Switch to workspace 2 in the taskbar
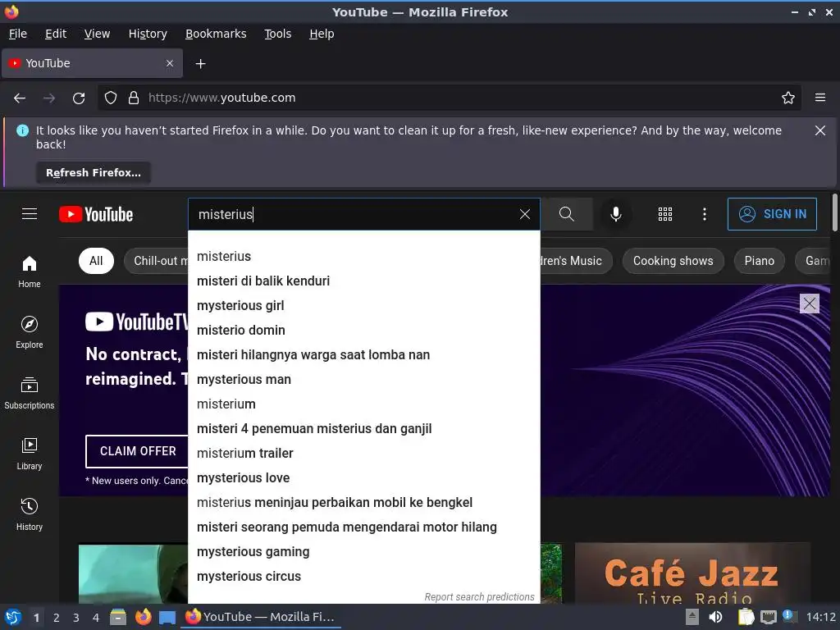840x630 pixels. [57, 618]
